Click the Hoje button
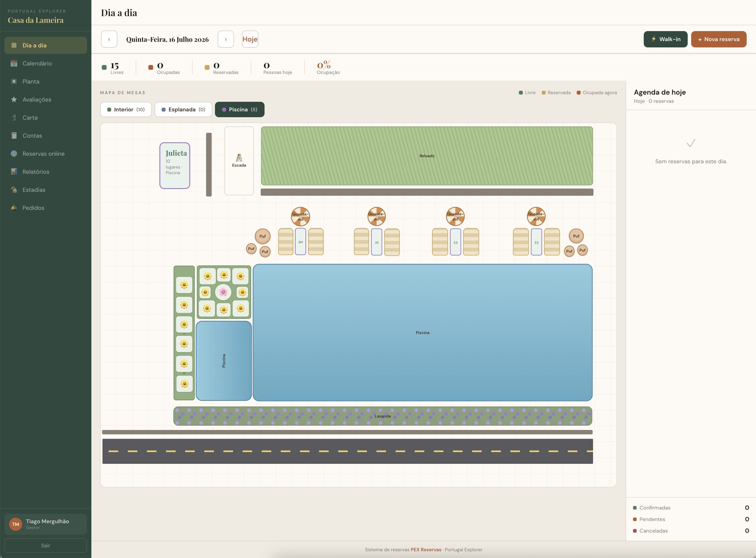 pyautogui.click(x=250, y=39)
